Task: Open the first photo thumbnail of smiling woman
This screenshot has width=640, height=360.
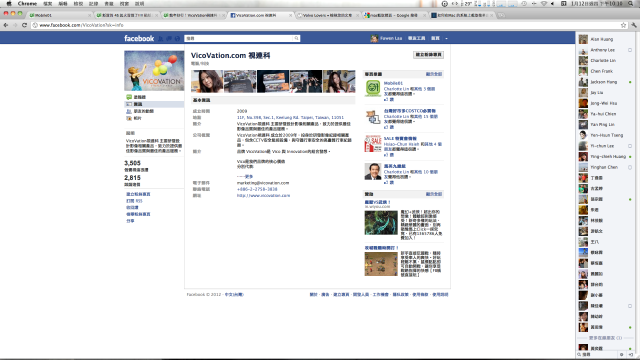Action: click(207, 81)
